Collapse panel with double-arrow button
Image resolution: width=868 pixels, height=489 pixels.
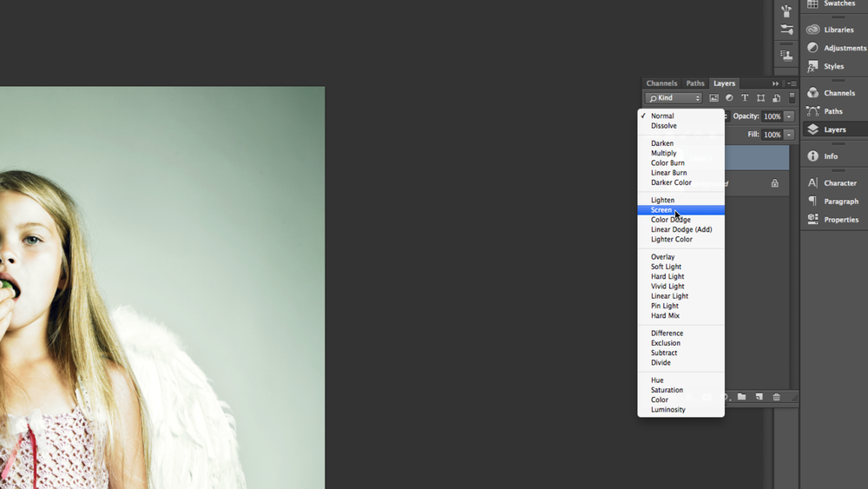775,83
